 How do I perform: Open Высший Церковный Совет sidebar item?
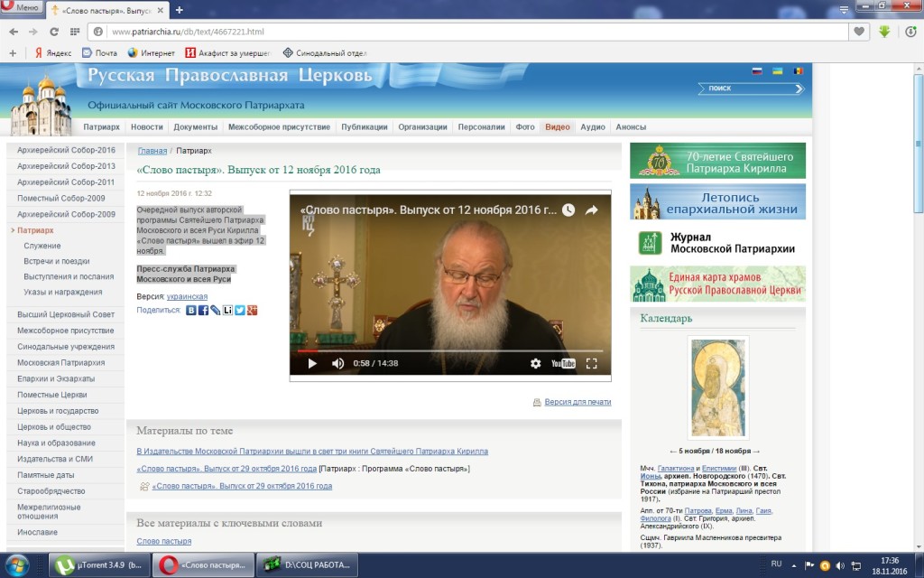tap(66, 315)
